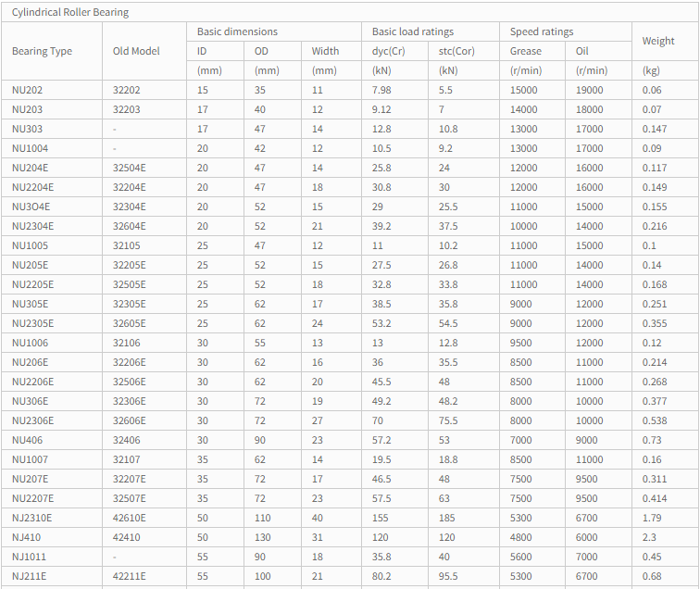Click the Basic load ratings header

[413, 31]
